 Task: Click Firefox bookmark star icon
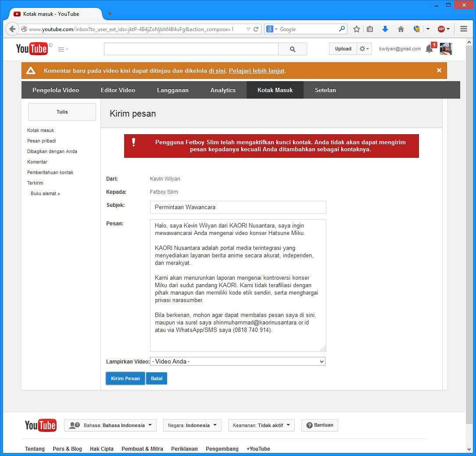[x=357, y=29]
